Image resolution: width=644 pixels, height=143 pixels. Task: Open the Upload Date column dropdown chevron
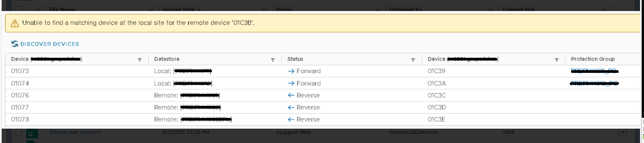click(264, 10)
